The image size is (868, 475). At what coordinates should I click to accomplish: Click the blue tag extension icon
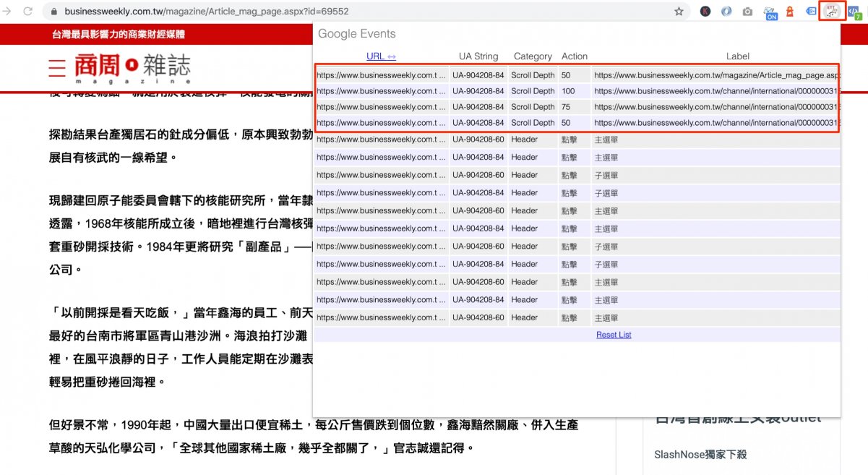point(811,12)
